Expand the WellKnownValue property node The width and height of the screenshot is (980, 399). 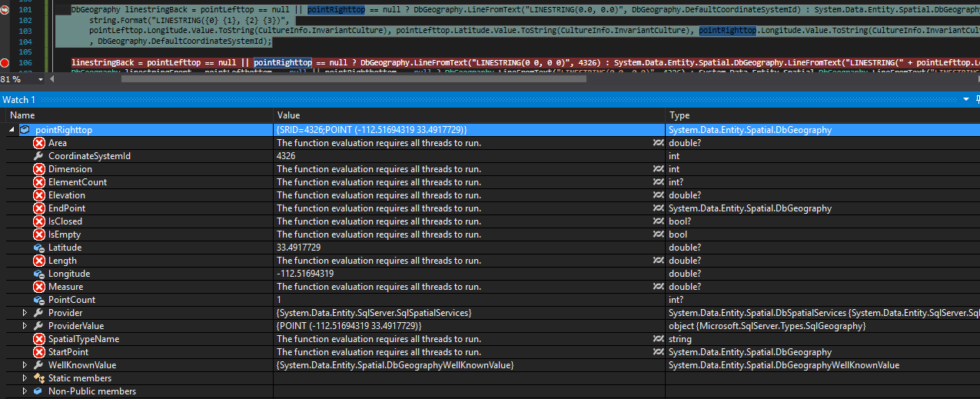pyautogui.click(x=25, y=365)
